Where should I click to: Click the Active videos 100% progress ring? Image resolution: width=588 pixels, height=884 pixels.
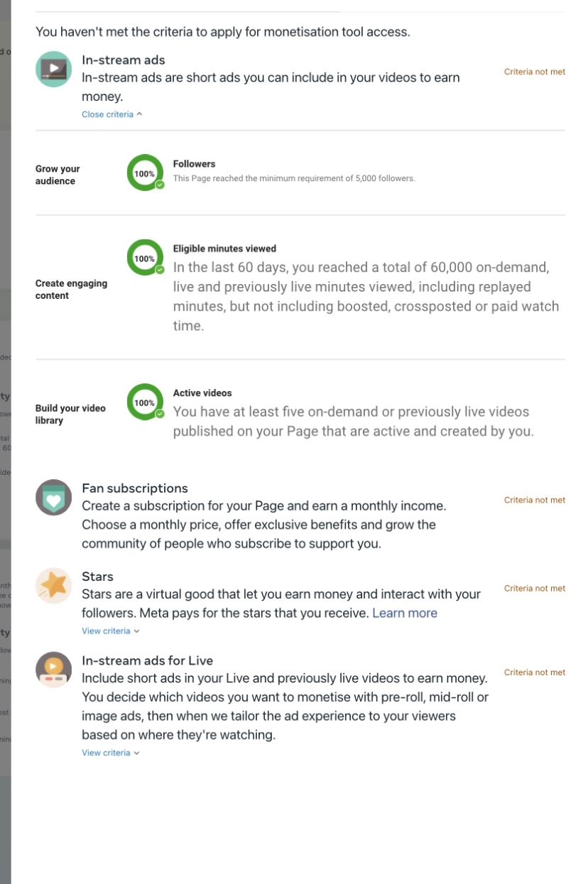click(145, 402)
